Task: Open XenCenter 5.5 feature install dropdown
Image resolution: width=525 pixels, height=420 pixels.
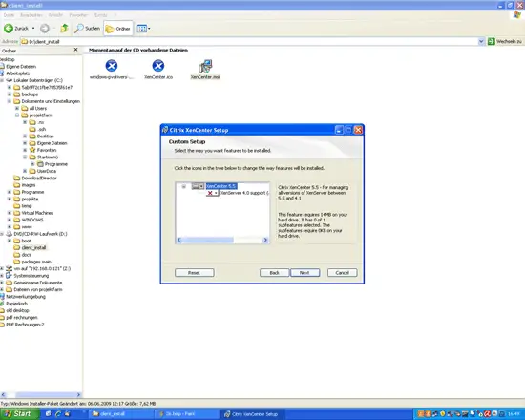Action: coord(198,186)
